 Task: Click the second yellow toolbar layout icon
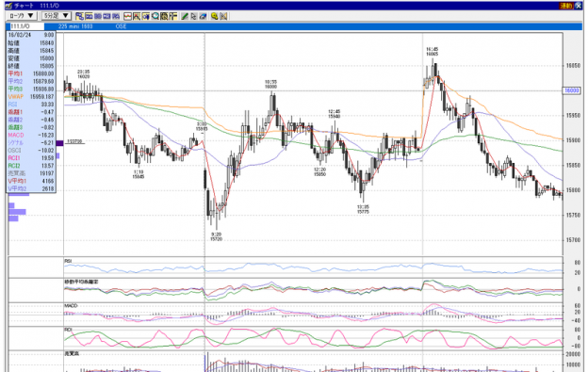tap(89, 16)
